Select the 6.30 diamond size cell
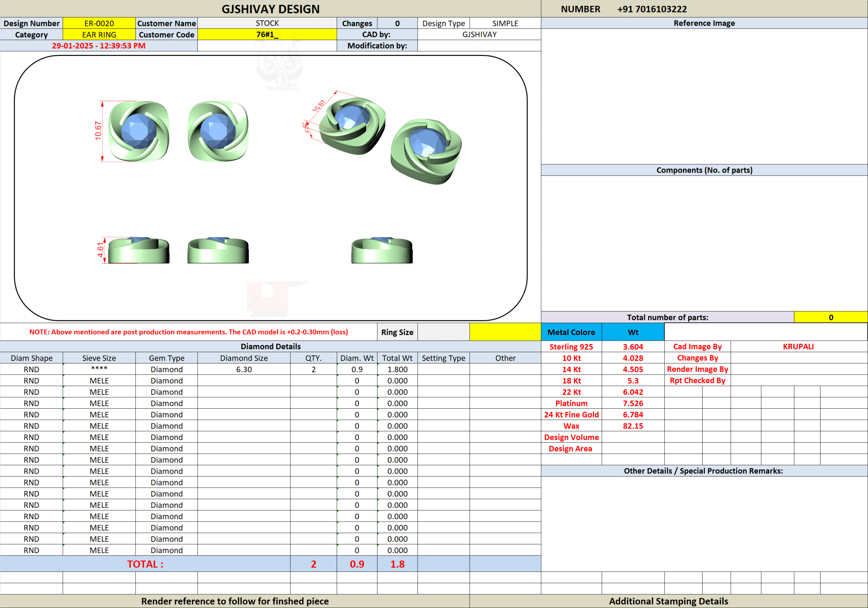868x608 pixels. coord(244,369)
